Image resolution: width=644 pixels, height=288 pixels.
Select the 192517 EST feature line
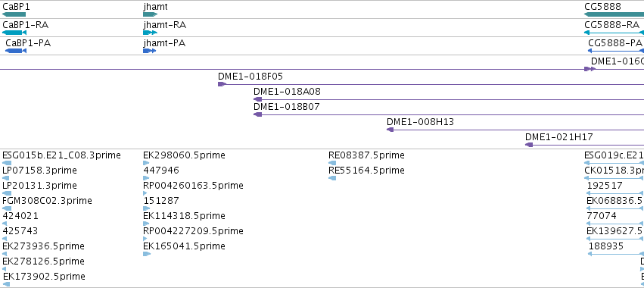616,193
